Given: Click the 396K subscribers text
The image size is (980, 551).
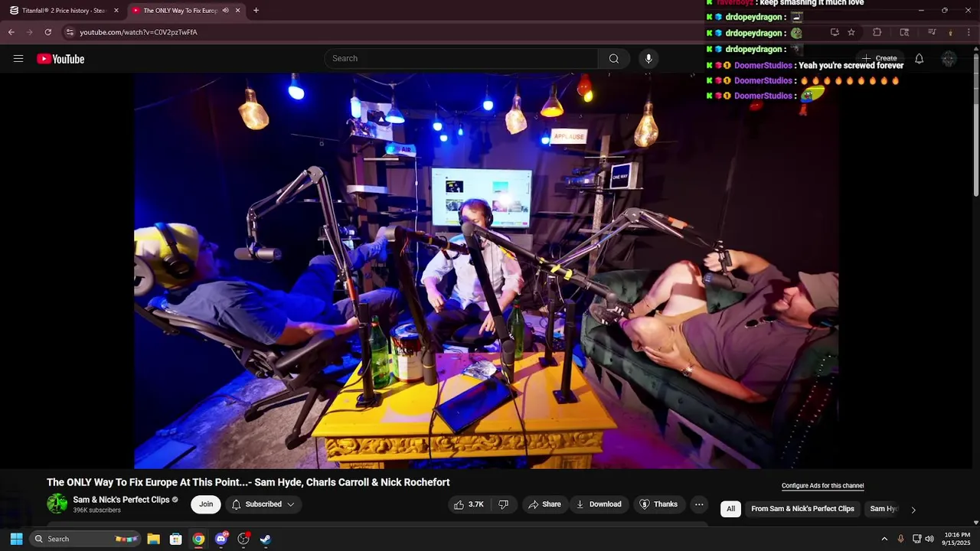Looking at the screenshot, I should click(96, 510).
